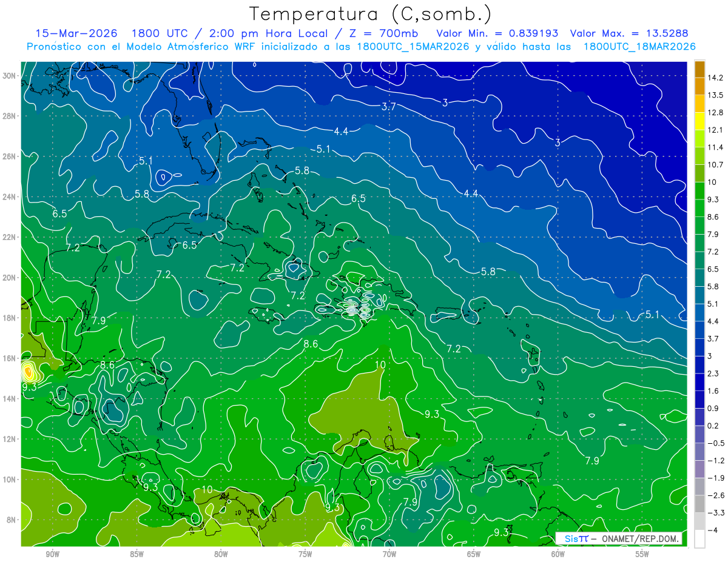The height and width of the screenshot is (562, 728).
Task: Click latitude axis label "24N"
Action: (x=9, y=197)
